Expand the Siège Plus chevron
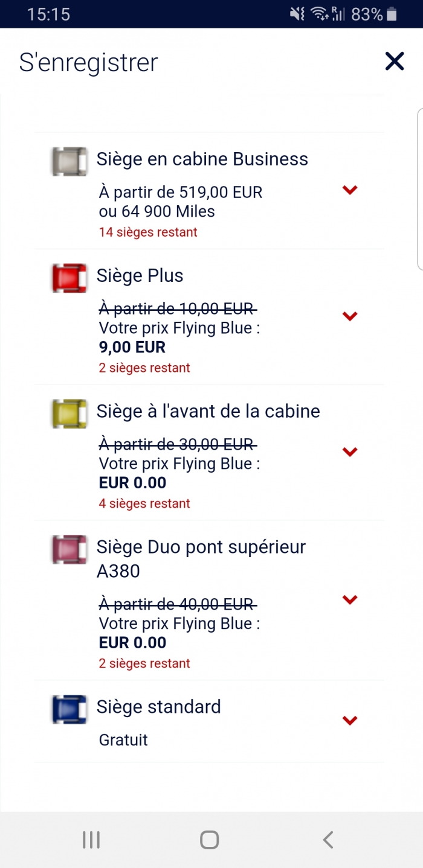Viewport: 423px width, 868px height. point(350,316)
